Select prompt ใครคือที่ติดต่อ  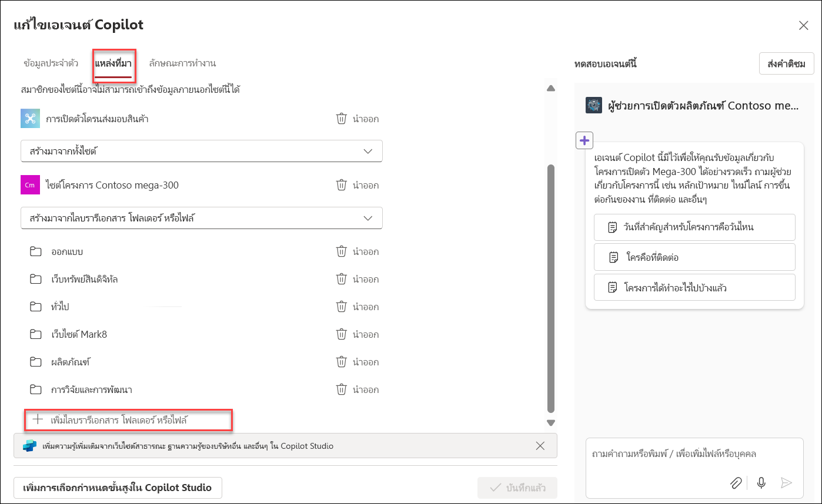694,257
